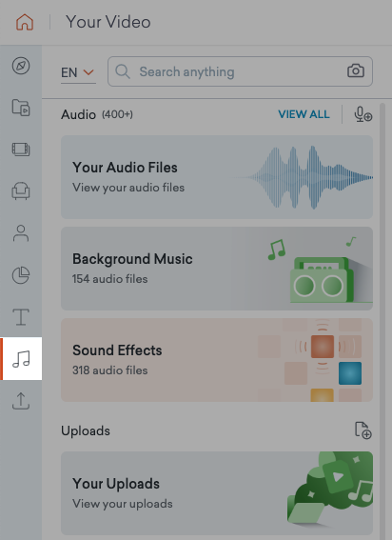Open Your Audio Files card
This screenshot has height=540, width=392.
217,177
